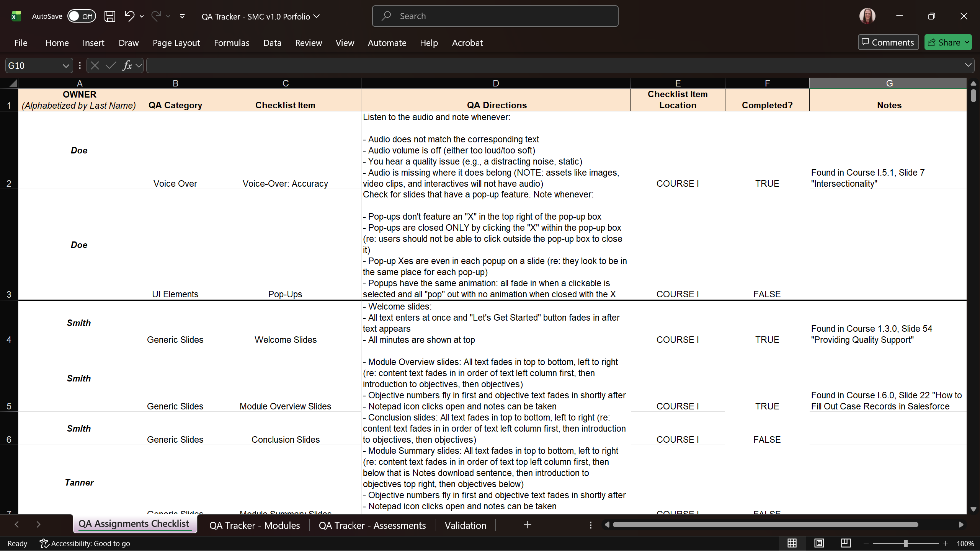Switch to the Insert ribbon tab
The image size is (980, 551).
pyautogui.click(x=93, y=43)
